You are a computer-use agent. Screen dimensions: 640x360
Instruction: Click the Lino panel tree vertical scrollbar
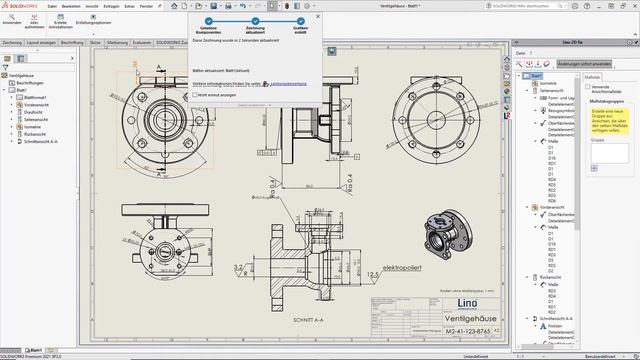coord(577,155)
